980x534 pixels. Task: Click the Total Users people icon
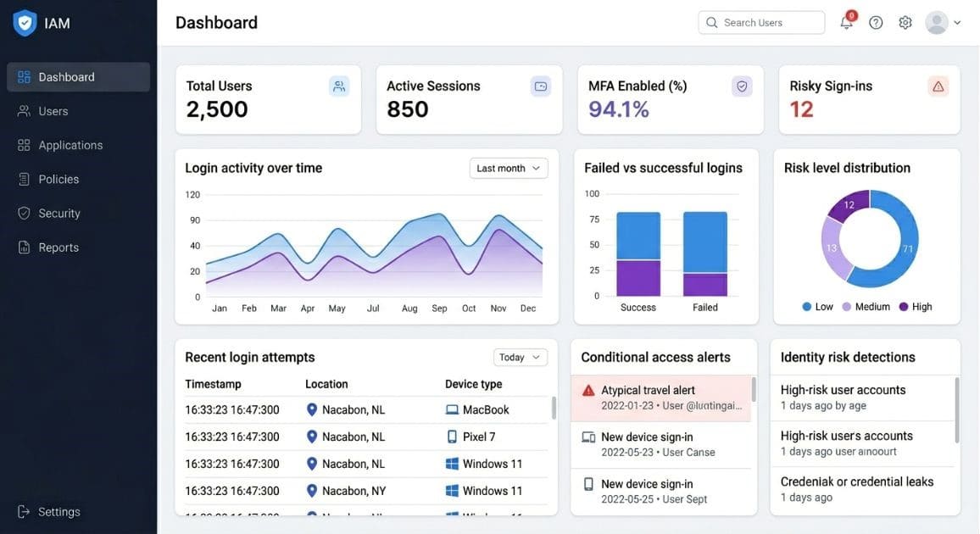point(339,86)
